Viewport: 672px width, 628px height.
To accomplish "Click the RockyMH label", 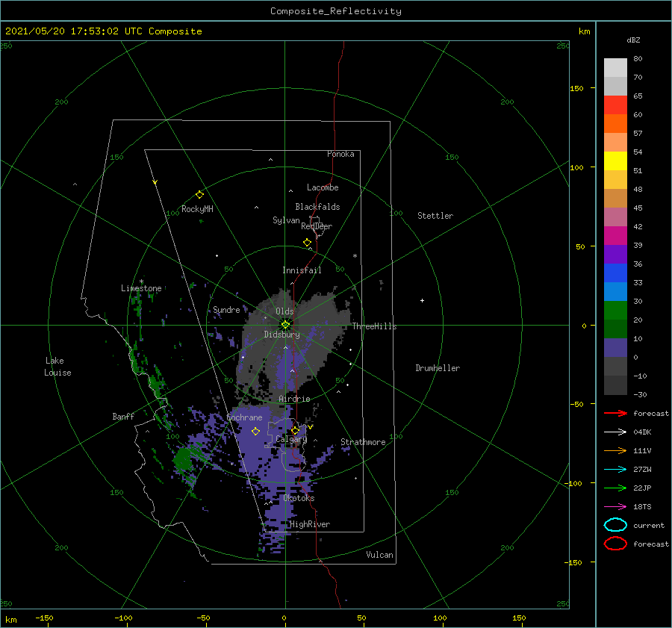I will (x=197, y=209).
